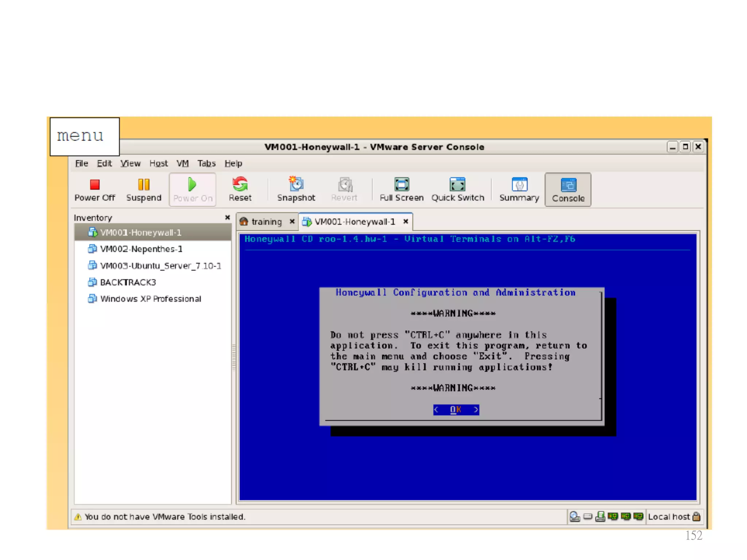Select BACKTRACK3 virtual machine
Viewport: 747px width, 560px height.
pos(128,282)
